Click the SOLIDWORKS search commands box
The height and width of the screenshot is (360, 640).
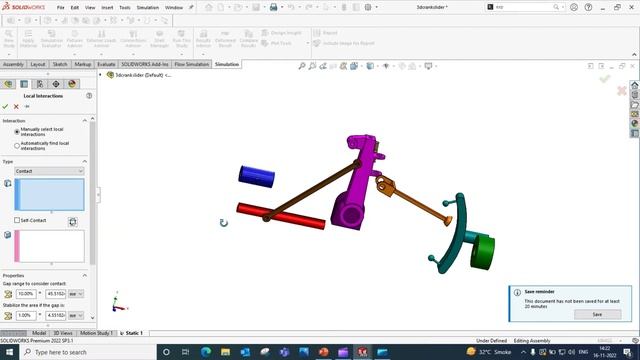pos(526,7)
